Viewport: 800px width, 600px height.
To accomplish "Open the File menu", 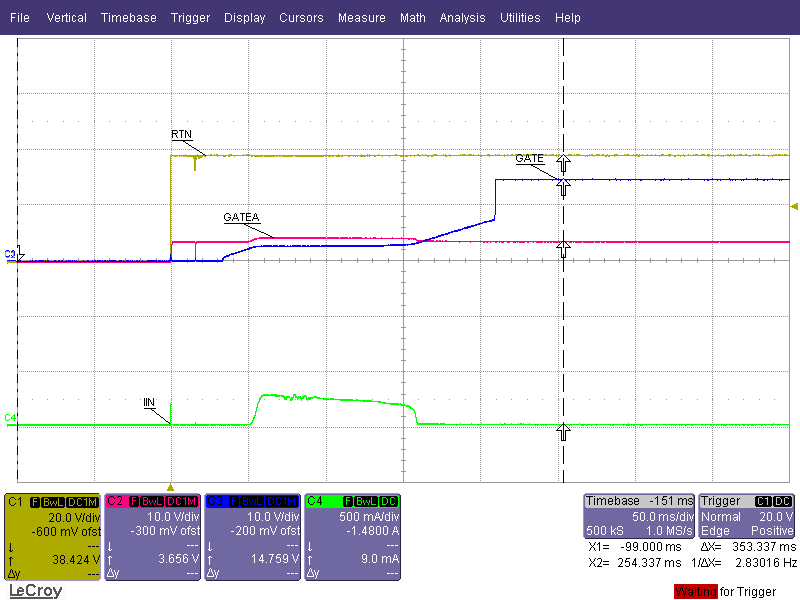I will [x=20, y=18].
